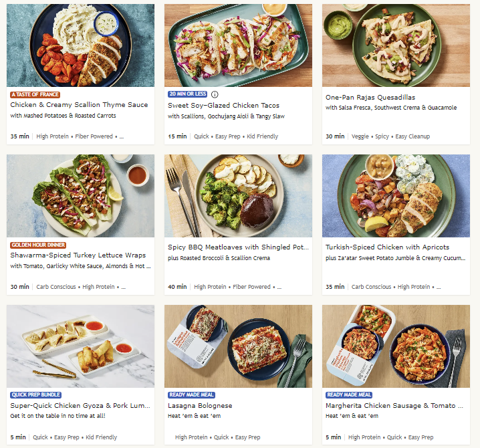Select the Sweet Soy-Glazed Chicken Tacos image
The image size is (480, 448).
(x=238, y=45)
